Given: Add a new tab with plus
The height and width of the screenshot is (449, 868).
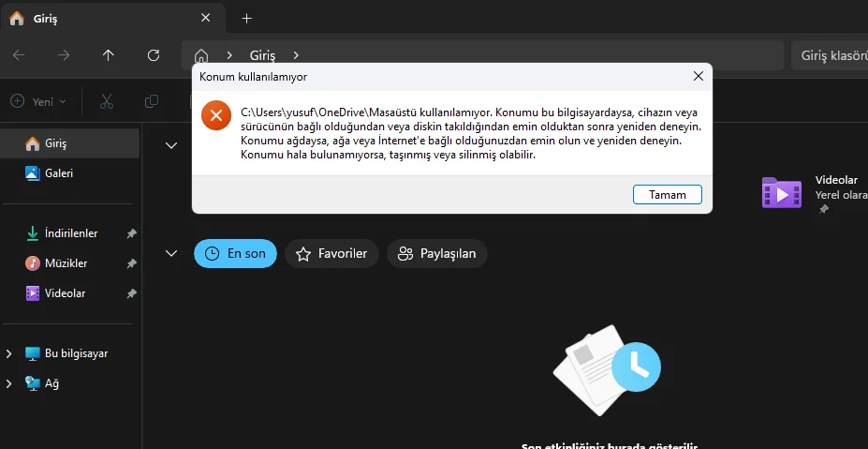Looking at the screenshot, I should [x=247, y=19].
